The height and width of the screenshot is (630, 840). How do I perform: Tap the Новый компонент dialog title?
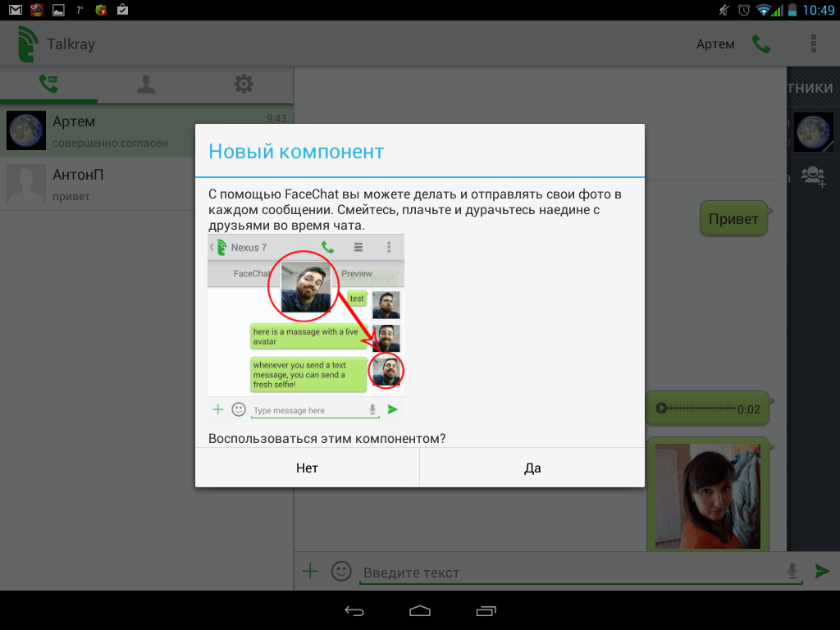point(296,152)
